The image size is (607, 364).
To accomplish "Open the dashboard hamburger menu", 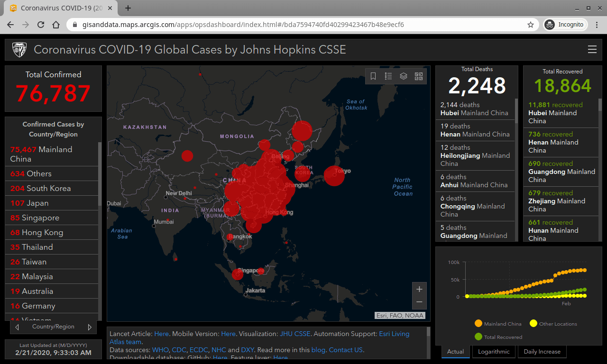I will 592,50.
